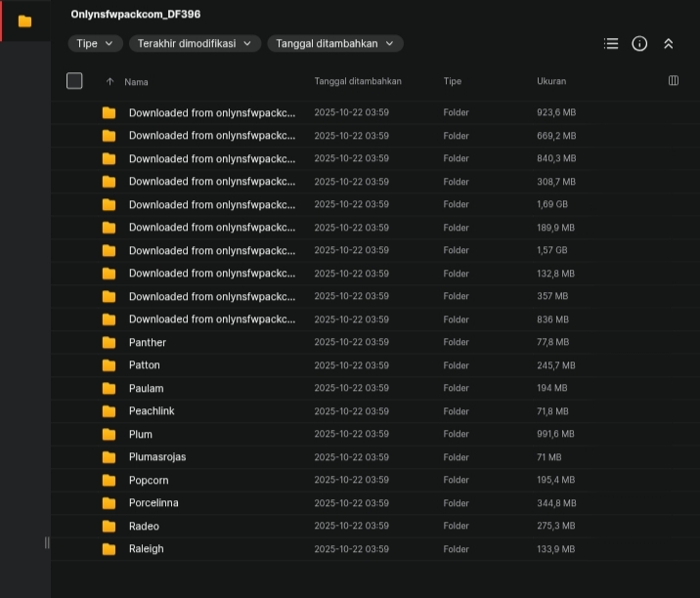This screenshot has width=700, height=598.
Task: Click the yellow folder sidebar icon
Action: coord(24,21)
